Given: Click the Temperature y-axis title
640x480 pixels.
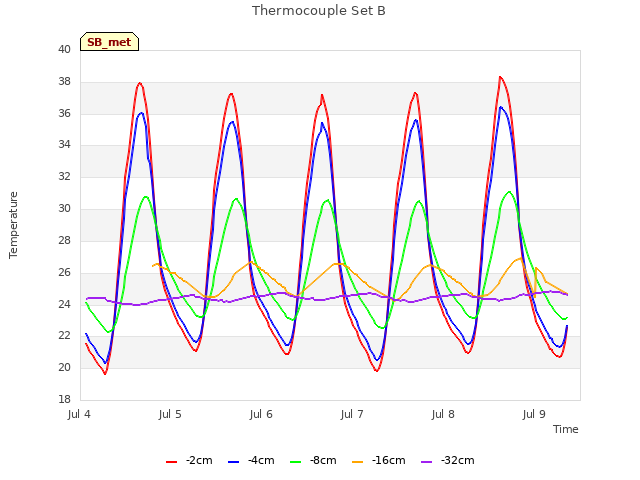Looking at the screenshot, I should click(x=13, y=225).
